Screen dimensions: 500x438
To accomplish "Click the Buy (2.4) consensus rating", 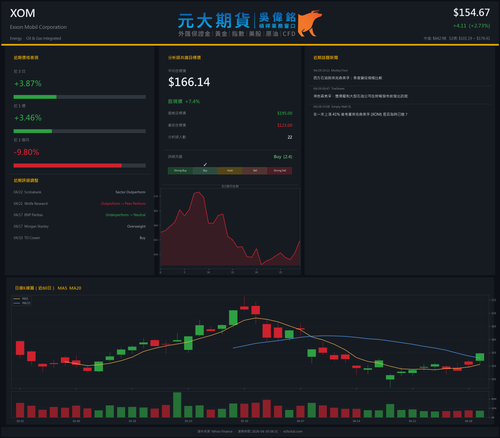I will (x=283, y=157).
